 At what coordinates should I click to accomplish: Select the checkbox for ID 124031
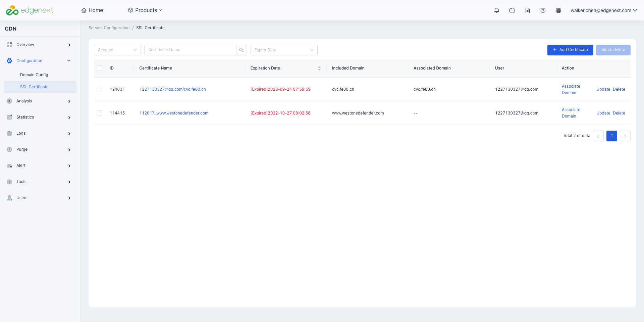point(99,89)
